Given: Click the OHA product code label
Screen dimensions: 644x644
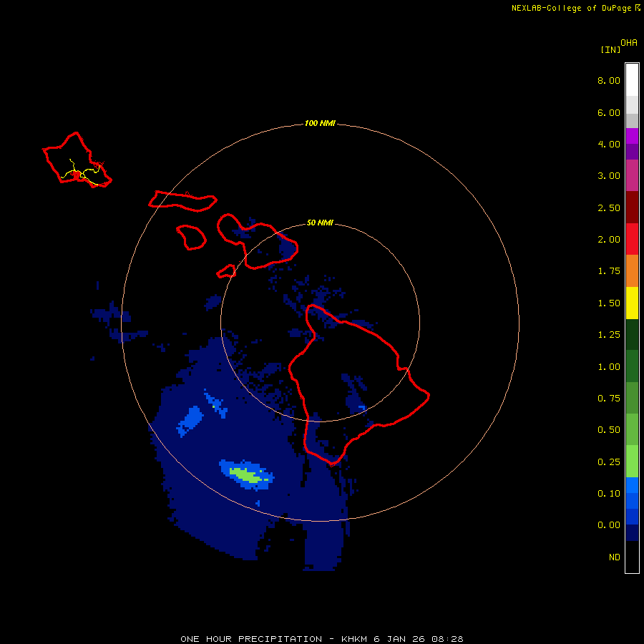Looking at the screenshot, I should click(x=629, y=42).
